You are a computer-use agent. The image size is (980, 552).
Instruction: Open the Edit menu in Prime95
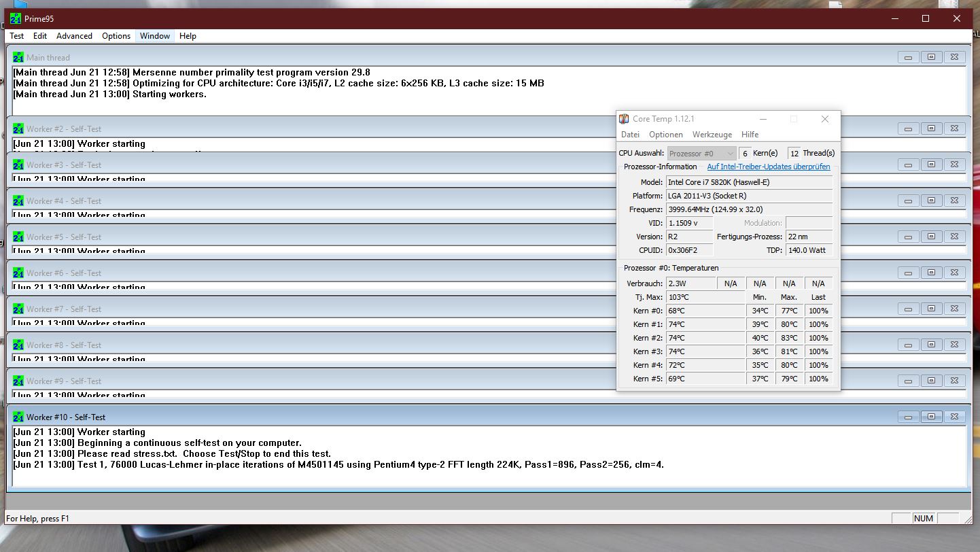point(40,36)
